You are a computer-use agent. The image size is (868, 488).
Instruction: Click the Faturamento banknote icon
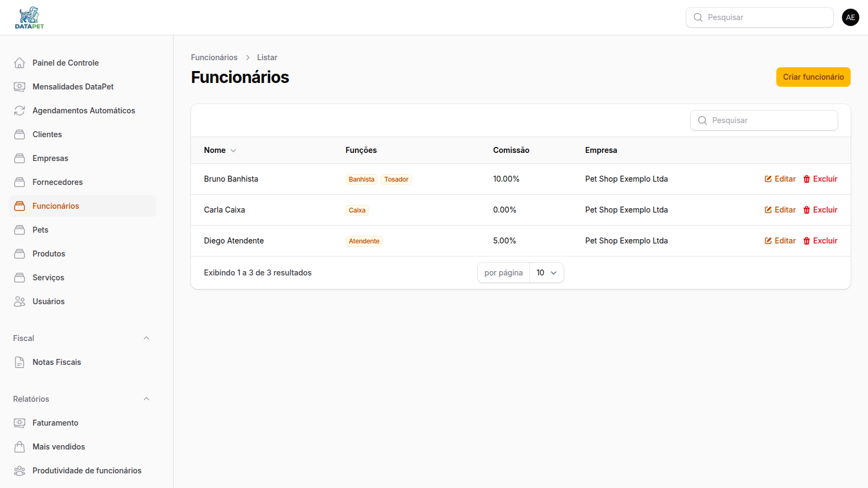click(20, 423)
